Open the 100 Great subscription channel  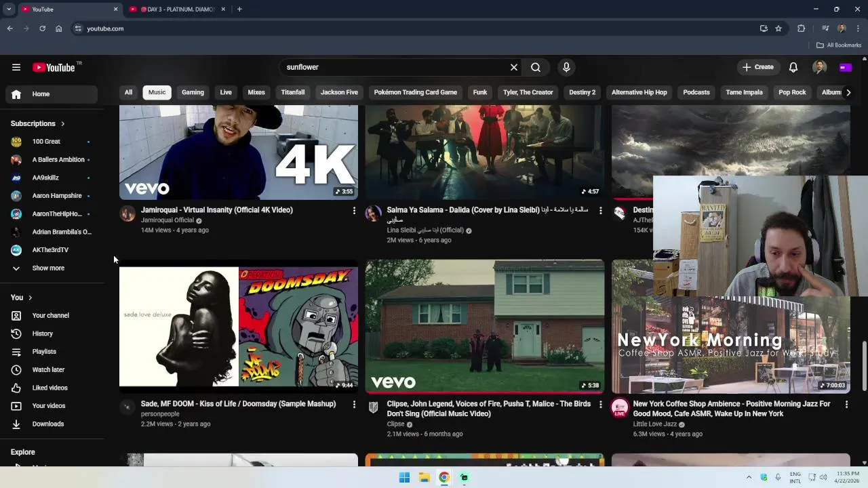(52, 142)
